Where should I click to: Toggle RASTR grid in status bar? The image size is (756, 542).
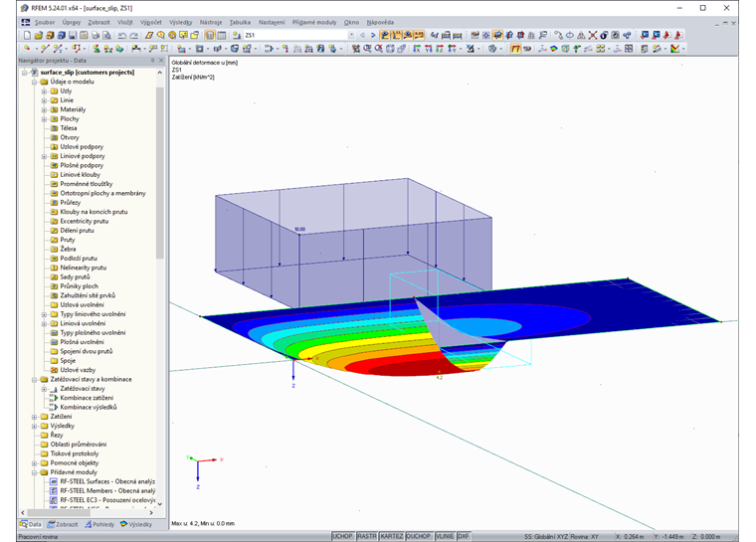click(367, 536)
